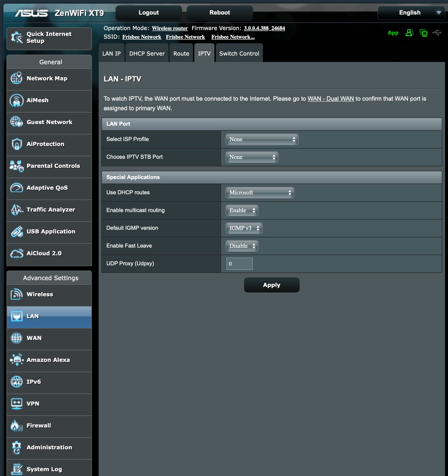448x476 pixels.
Task: Open the Firewall menu label
Action: click(39, 425)
